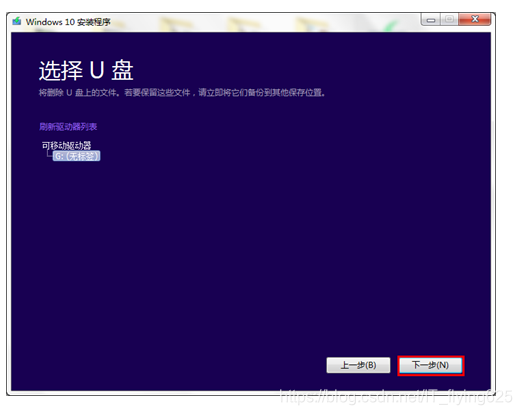Click the 下一步(N) next button
The image size is (522, 415).
click(430, 365)
